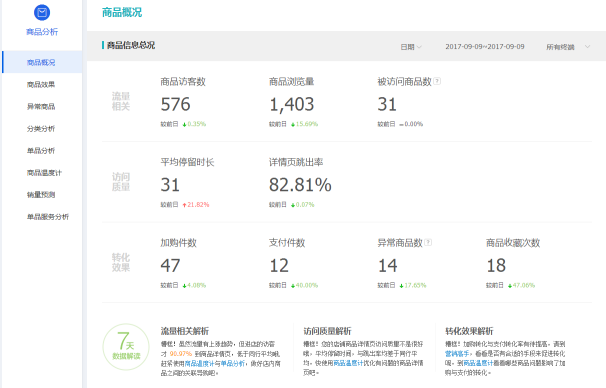
Task: Click the 商品分析 blue circle icon
Action: pos(42,12)
